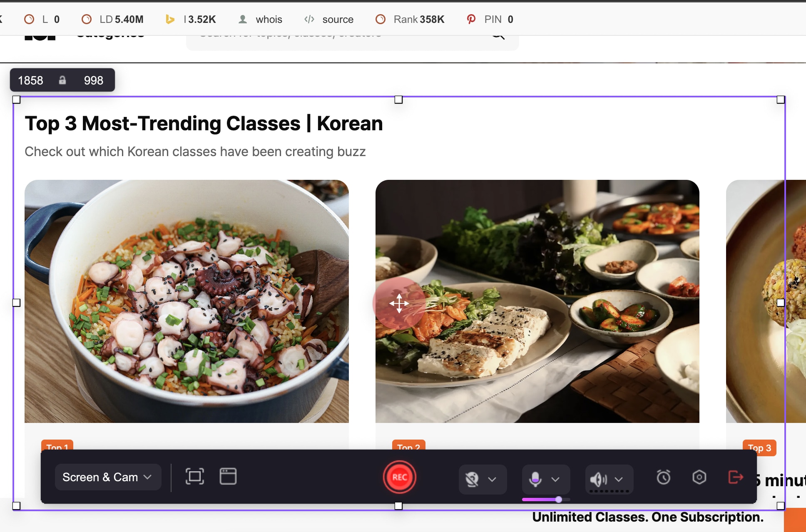Expand the webcam options chevron
Viewport: 806px width, 532px height.
pyautogui.click(x=492, y=479)
